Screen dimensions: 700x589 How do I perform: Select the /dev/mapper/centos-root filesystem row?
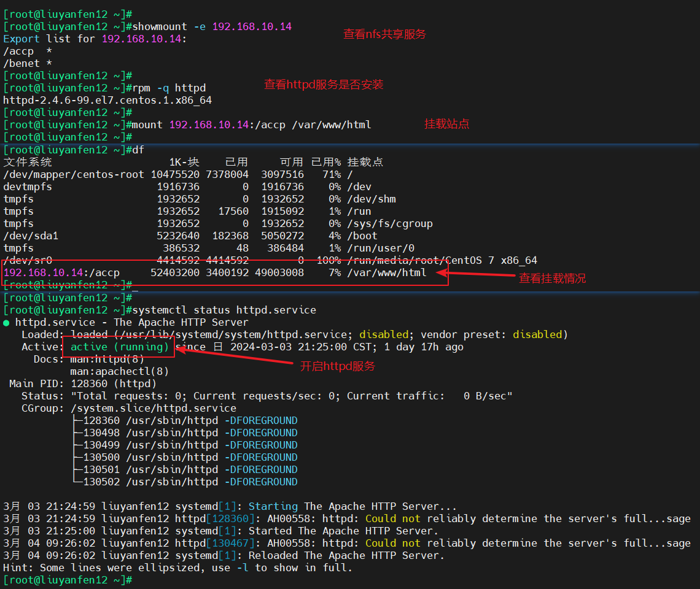74,175
